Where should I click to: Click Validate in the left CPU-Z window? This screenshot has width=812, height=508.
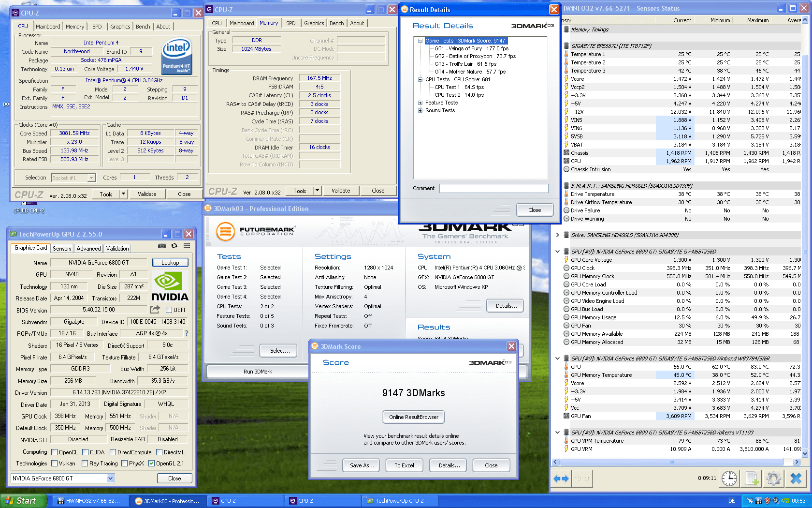(147, 194)
